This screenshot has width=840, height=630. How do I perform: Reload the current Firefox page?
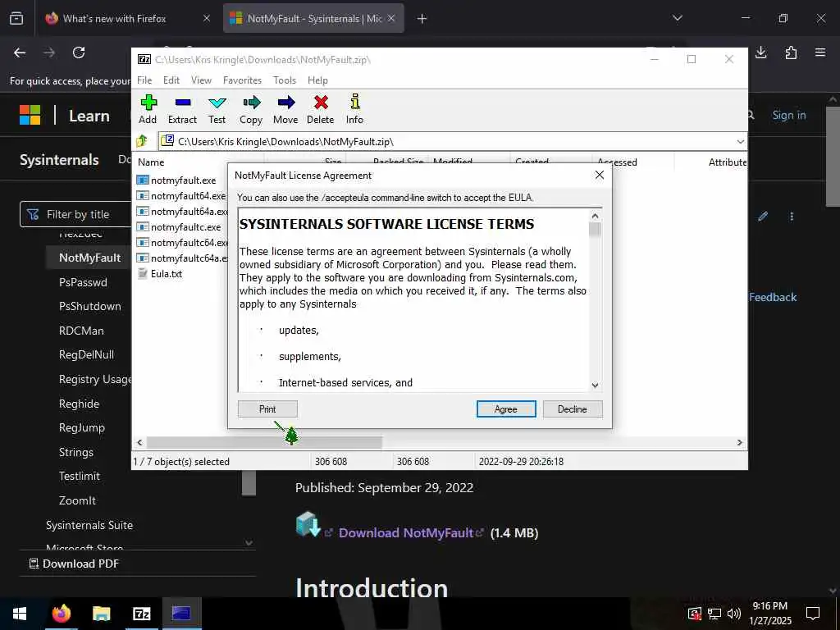(79, 52)
